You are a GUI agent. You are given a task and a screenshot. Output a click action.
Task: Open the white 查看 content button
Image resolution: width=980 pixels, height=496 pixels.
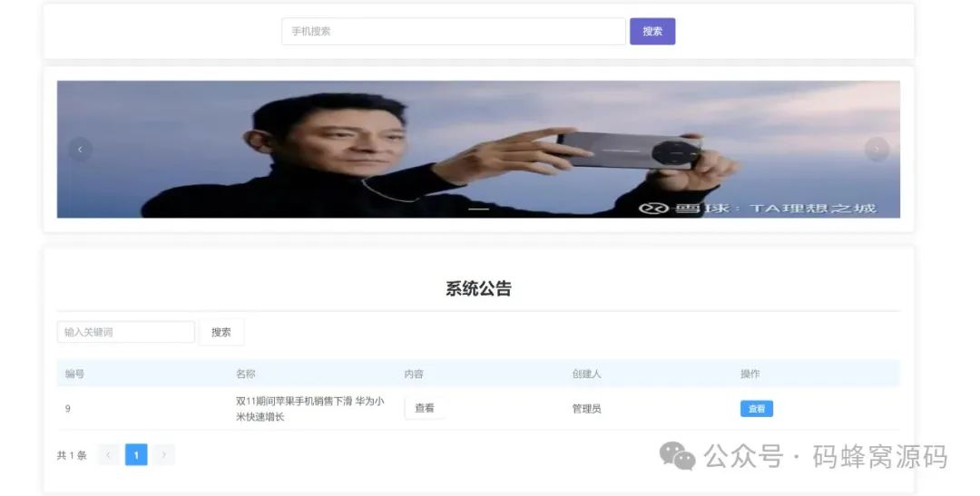click(x=425, y=408)
